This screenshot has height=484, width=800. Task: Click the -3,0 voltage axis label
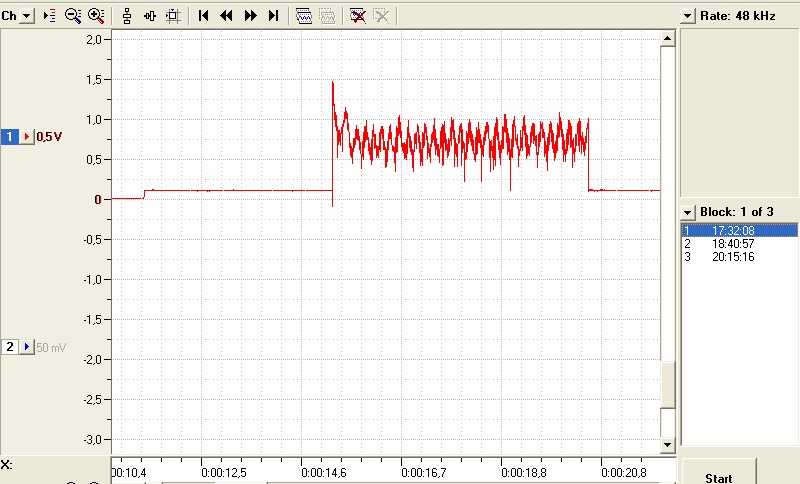coord(93,440)
